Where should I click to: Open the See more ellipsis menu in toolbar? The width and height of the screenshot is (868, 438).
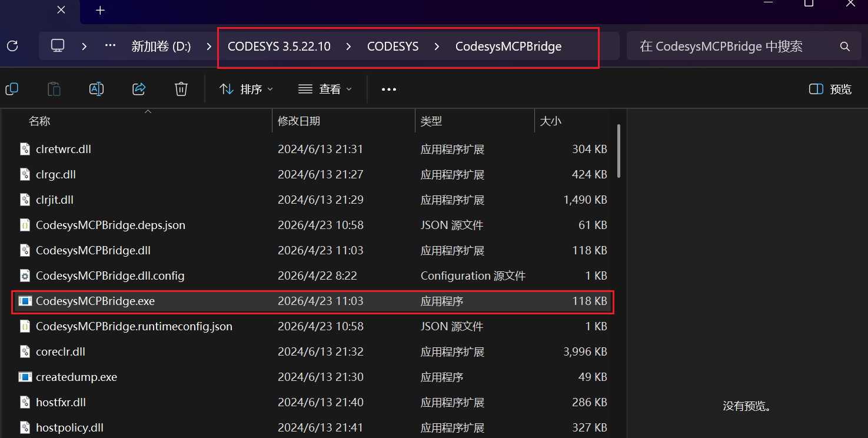389,89
